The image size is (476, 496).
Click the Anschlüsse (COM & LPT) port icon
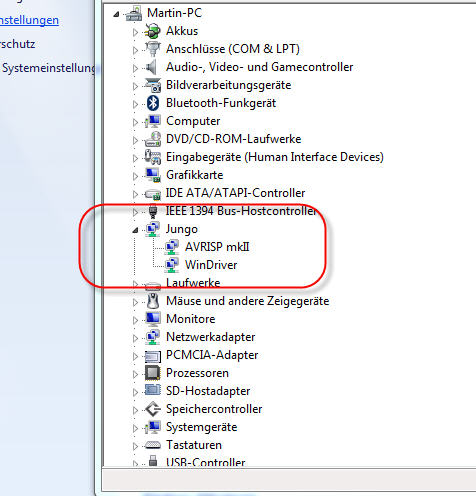153,49
